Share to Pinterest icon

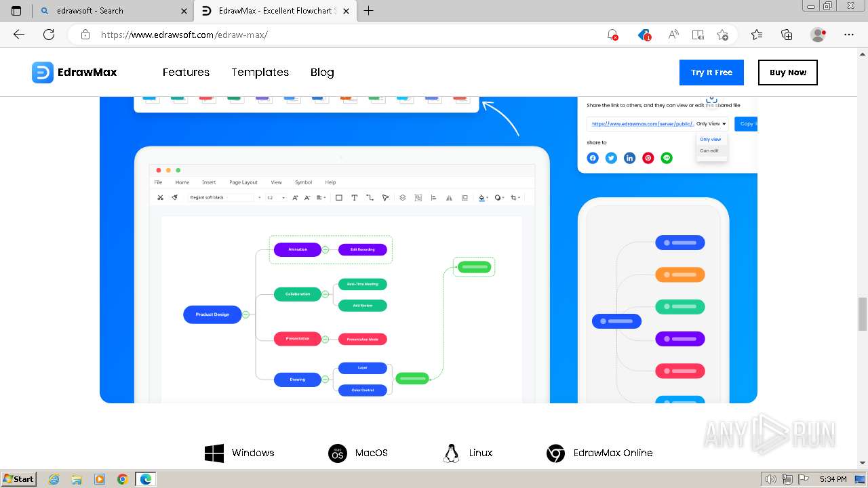point(648,158)
